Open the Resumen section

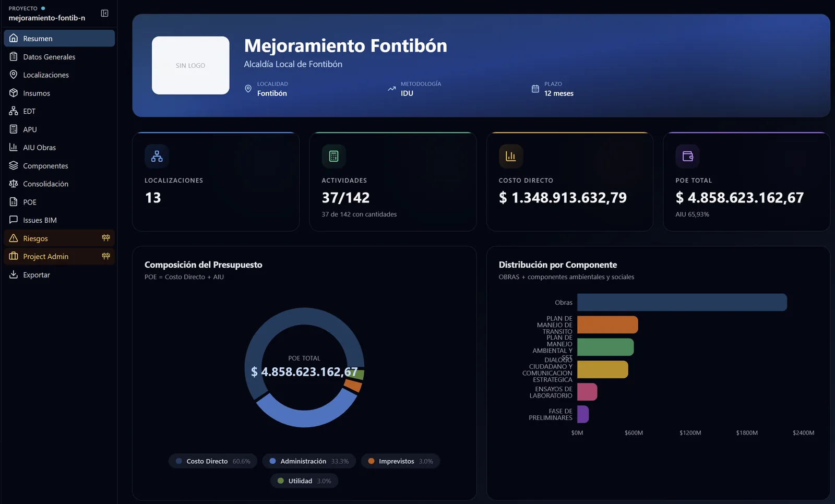[x=59, y=38]
